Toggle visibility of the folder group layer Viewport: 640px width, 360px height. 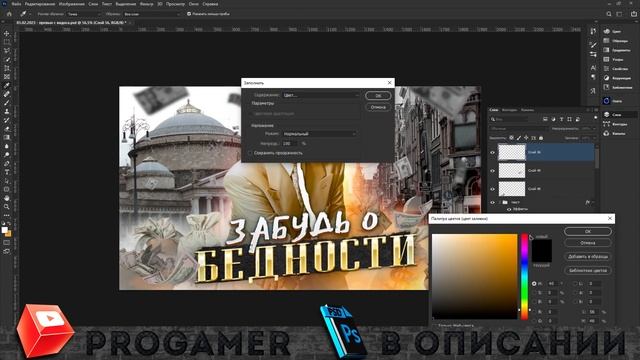click(x=492, y=202)
